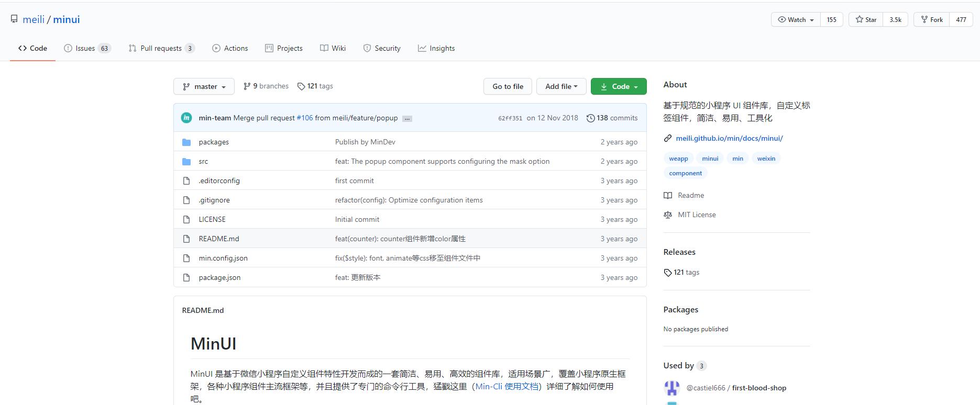980x405 pixels.
Task: Open the Releases heading link
Action: tap(679, 252)
